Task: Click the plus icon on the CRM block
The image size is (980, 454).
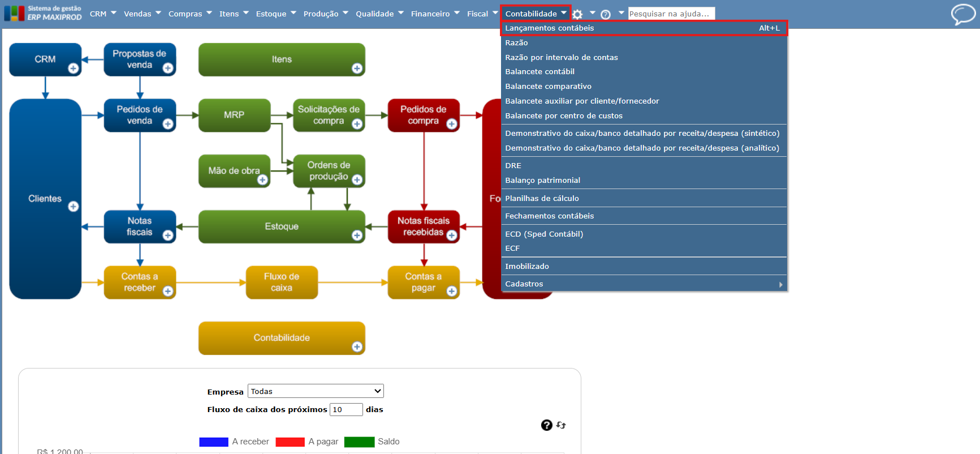Action: click(74, 68)
